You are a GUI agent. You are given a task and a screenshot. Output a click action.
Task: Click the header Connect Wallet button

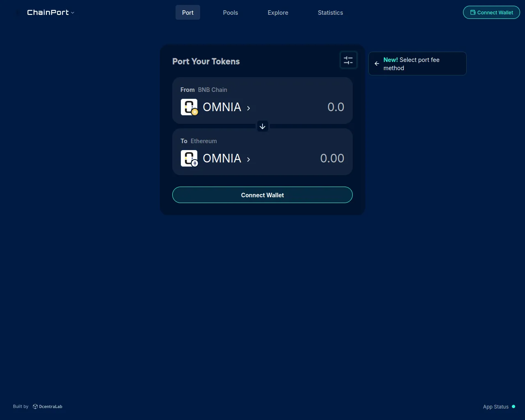pos(491,12)
